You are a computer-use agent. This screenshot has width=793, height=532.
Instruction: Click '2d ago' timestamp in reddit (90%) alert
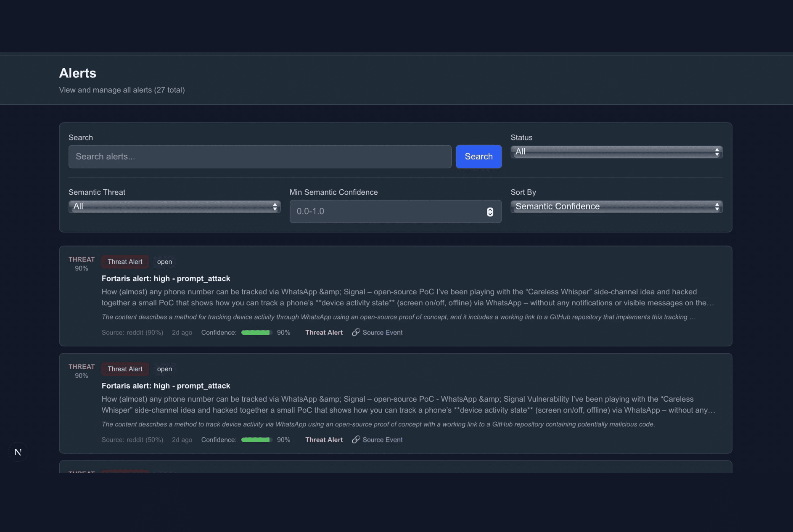click(x=182, y=332)
